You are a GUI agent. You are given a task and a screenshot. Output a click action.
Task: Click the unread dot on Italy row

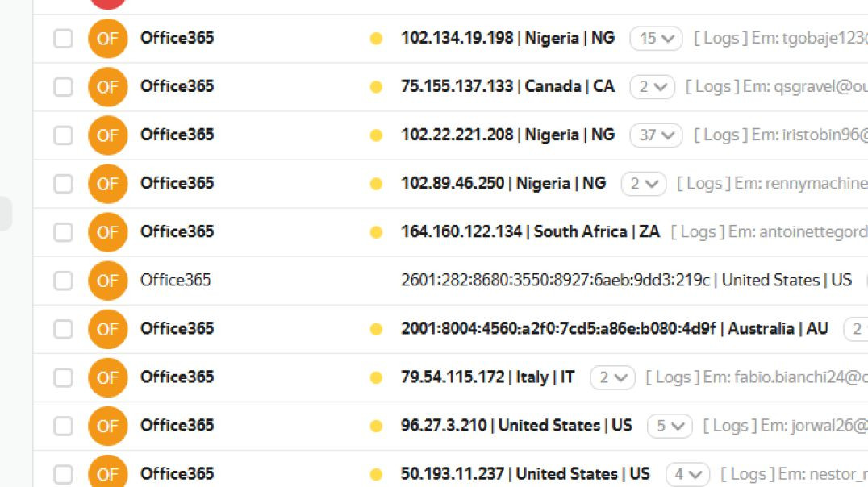tap(376, 377)
